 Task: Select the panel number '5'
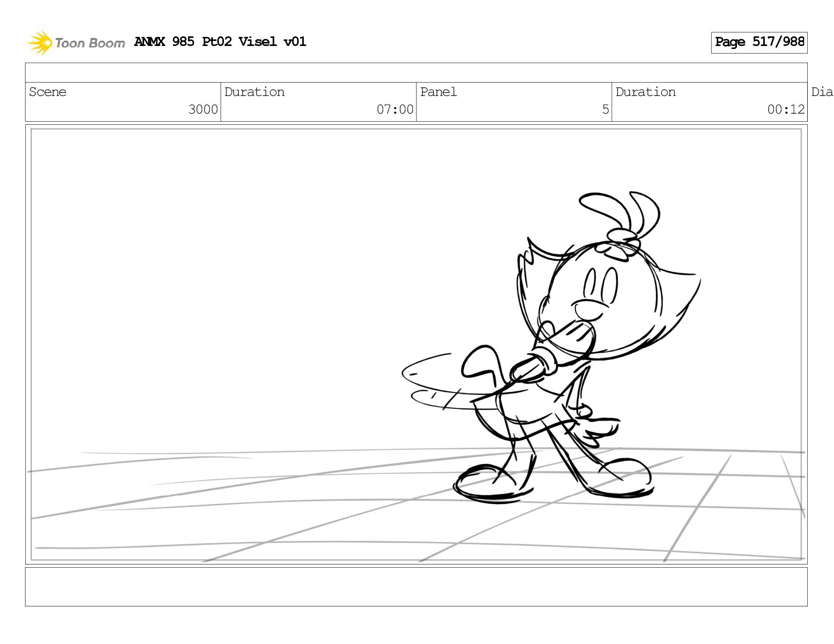point(605,110)
